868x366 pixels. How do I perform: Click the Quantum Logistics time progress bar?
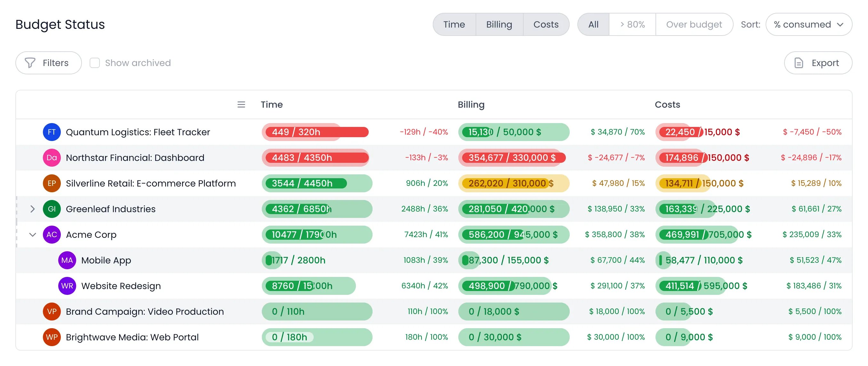click(x=317, y=132)
